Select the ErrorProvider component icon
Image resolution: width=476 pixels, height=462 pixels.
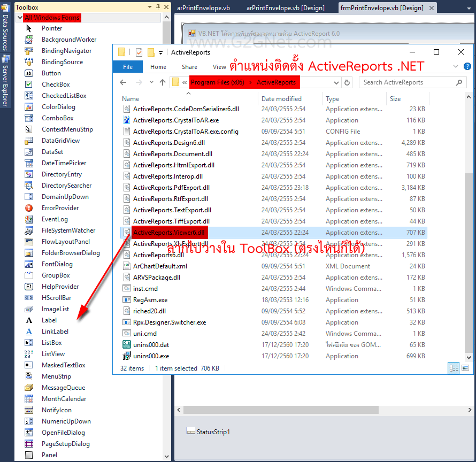(x=29, y=208)
